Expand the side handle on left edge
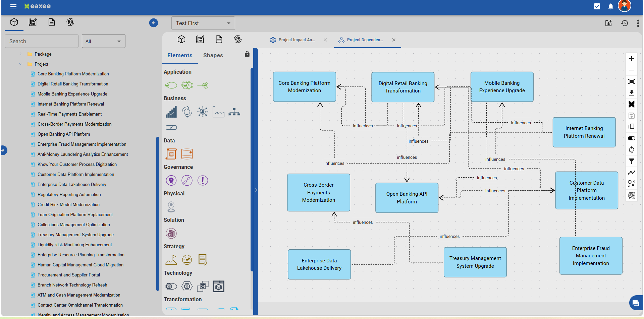Viewport: 644px width, 319px height. pyautogui.click(x=4, y=150)
